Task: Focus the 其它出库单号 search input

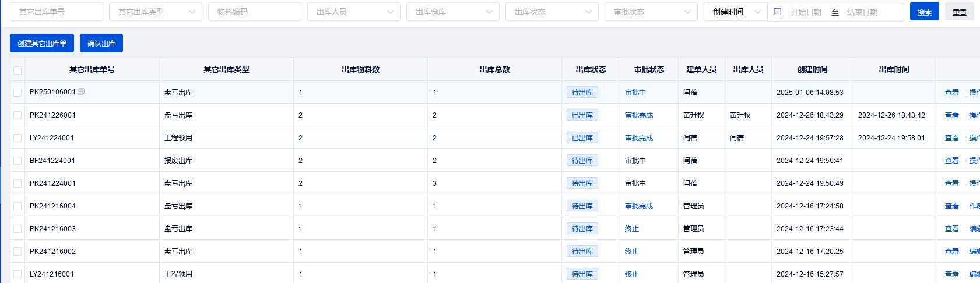Action: pos(57,12)
